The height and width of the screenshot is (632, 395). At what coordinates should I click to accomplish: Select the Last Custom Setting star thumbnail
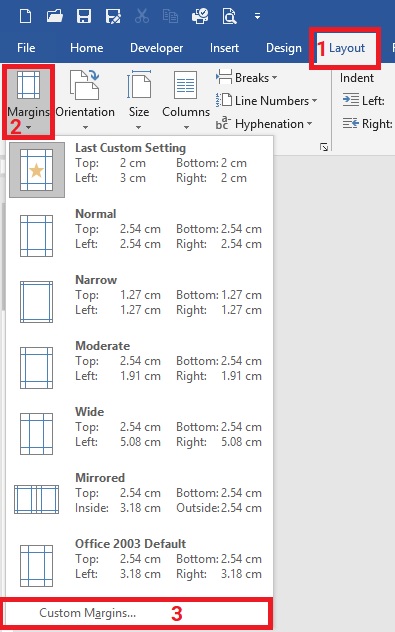(x=37, y=170)
